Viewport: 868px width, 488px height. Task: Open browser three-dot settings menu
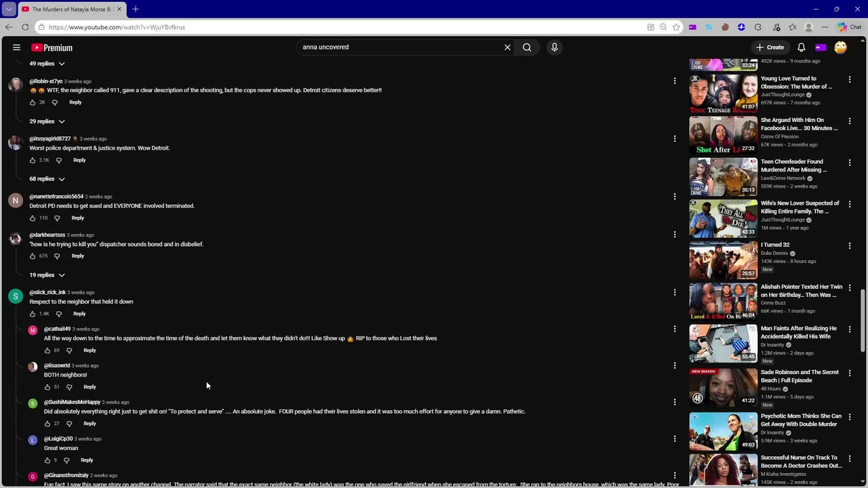tap(825, 27)
